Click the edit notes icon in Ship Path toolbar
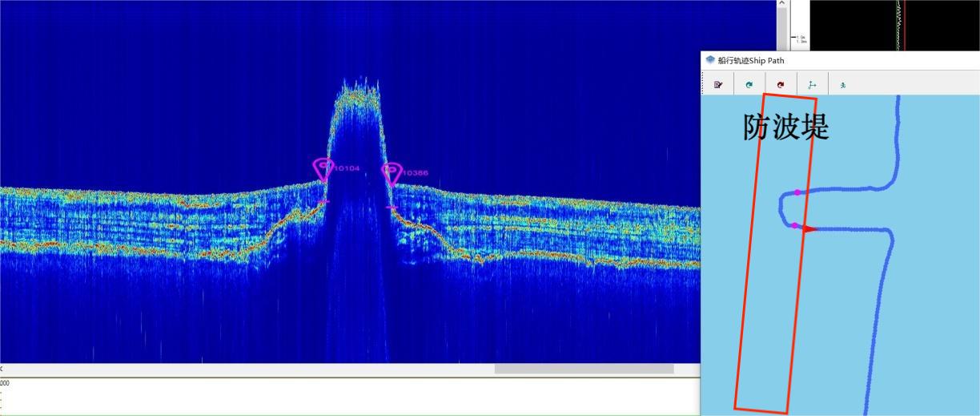 (718, 84)
